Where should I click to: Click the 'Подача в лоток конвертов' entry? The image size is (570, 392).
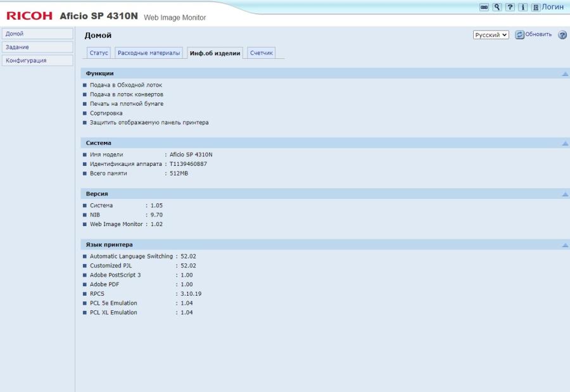pyautogui.click(x=127, y=94)
